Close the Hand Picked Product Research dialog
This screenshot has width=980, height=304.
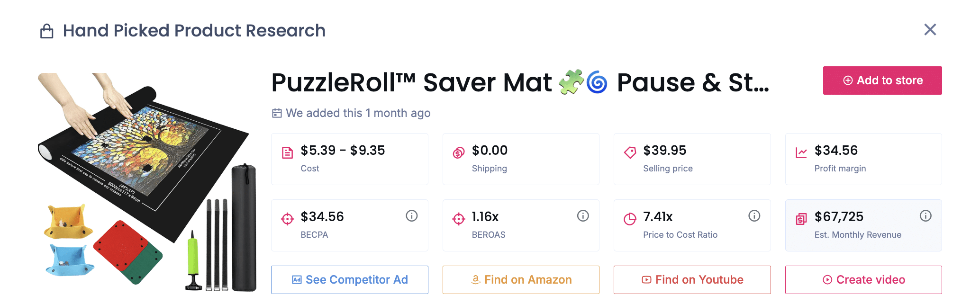click(930, 29)
